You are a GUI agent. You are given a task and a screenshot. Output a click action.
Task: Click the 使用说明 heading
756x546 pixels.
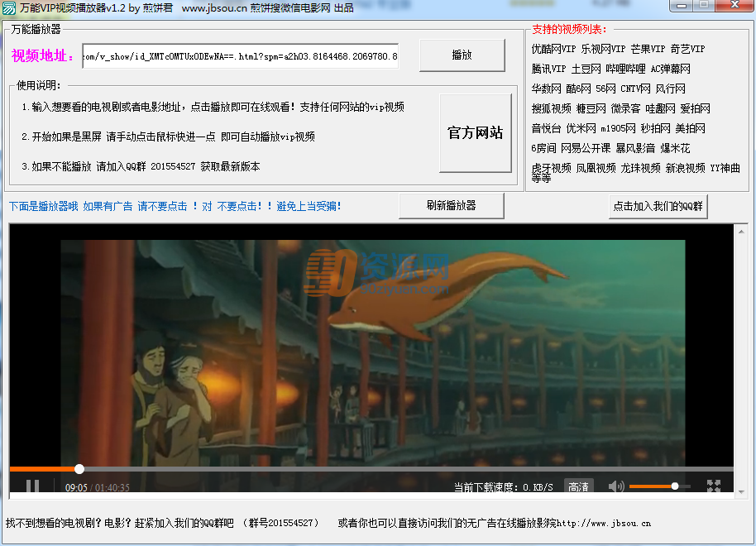coord(39,85)
